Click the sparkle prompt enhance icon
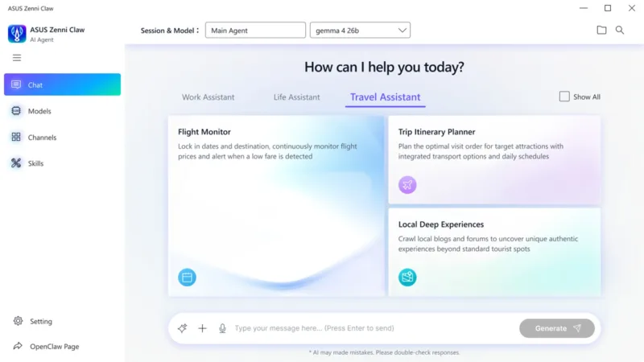 tap(183, 328)
